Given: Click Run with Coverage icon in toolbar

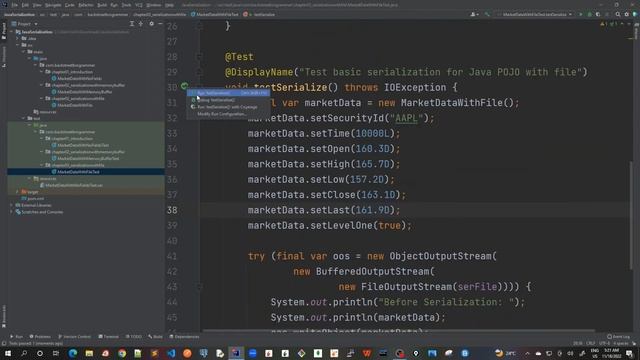Looking at the screenshot, I should point(598,14).
